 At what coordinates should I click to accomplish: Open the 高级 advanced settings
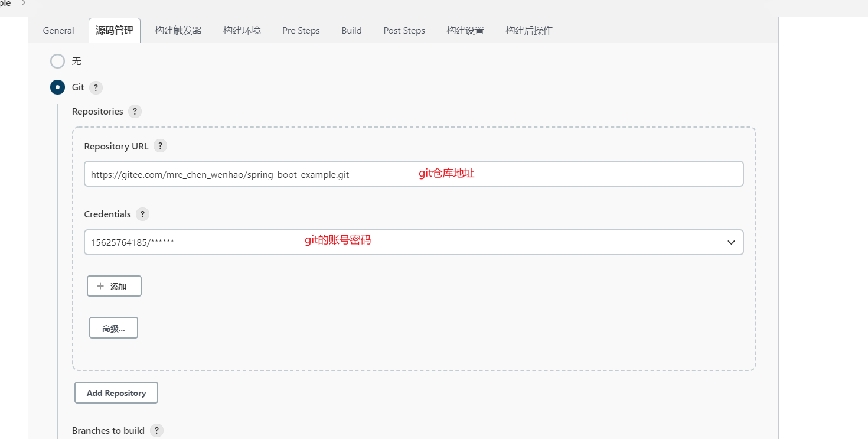tap(113, 327)
